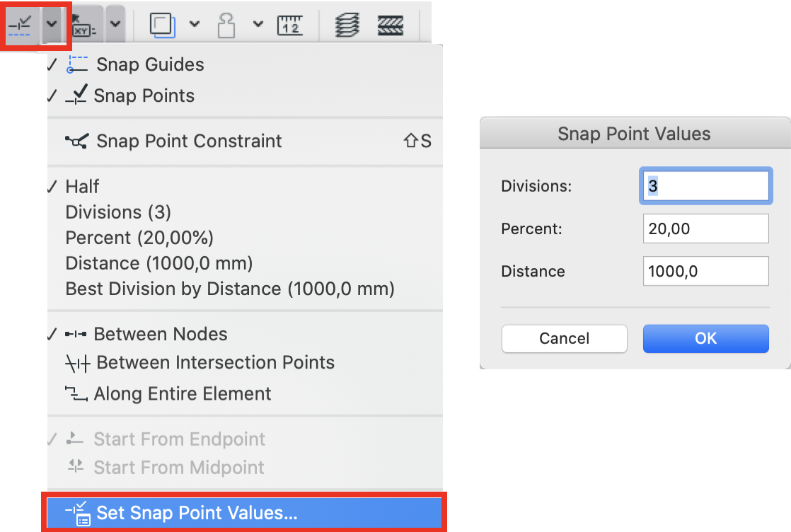Select the ruler measure toolbar icon
Screen dimensions: 791x532
pos(290,25)
